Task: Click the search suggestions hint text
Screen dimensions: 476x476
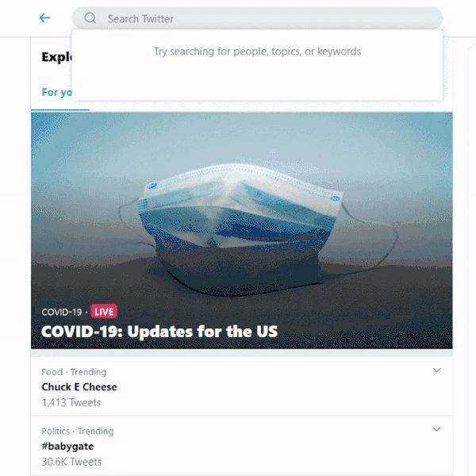Action: (x=257, y=52)
